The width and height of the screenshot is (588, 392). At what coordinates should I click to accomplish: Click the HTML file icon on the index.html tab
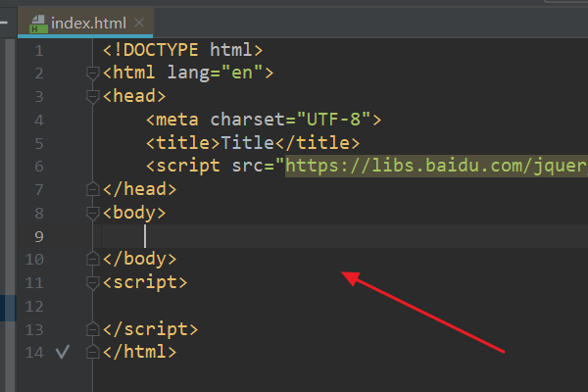pyautogui.click(x=38, y=22)
